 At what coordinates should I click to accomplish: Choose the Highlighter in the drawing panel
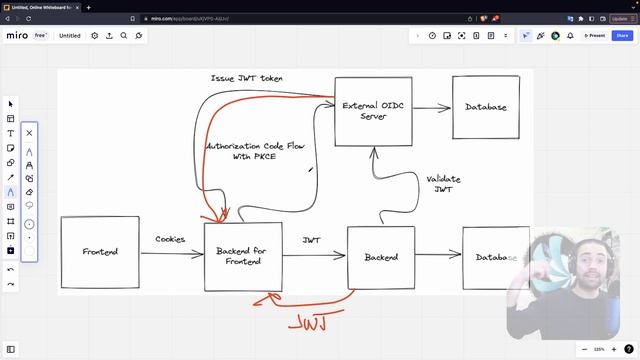pyautogui.click(x=29, y=165)
